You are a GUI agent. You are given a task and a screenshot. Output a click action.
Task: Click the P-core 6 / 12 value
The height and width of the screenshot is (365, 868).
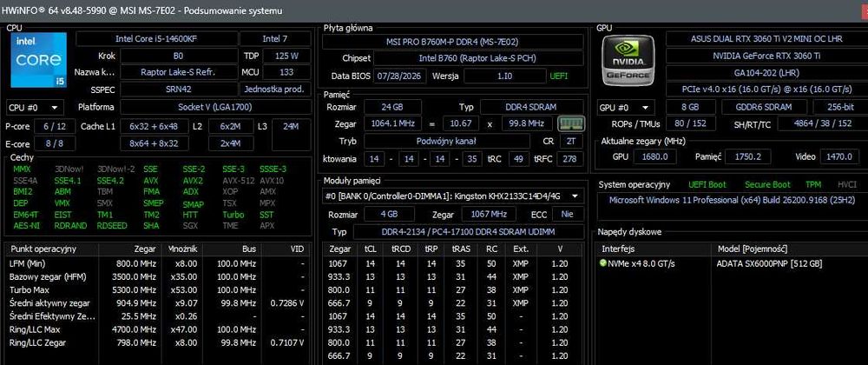(x=55, y=126)
